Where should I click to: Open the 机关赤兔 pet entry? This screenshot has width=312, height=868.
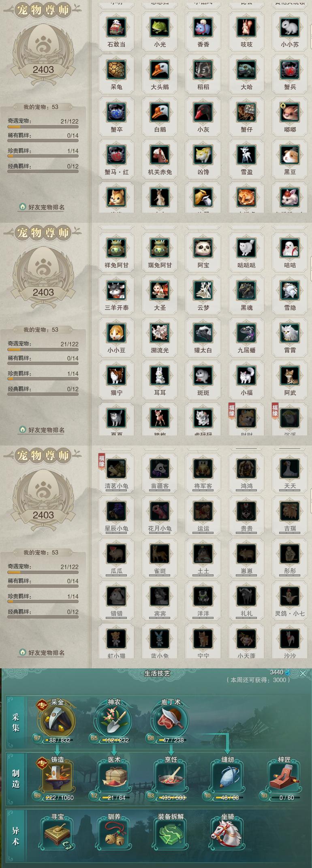point(160,155)
